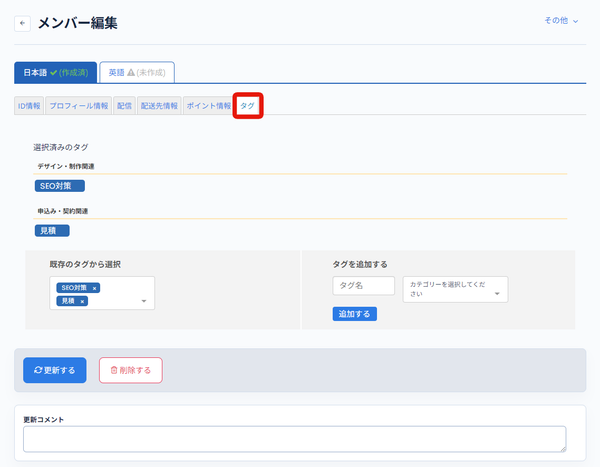Open the カテゴリーを選択してください dropdown
Screen dimensions: 600x467
[x=455, y=289]
